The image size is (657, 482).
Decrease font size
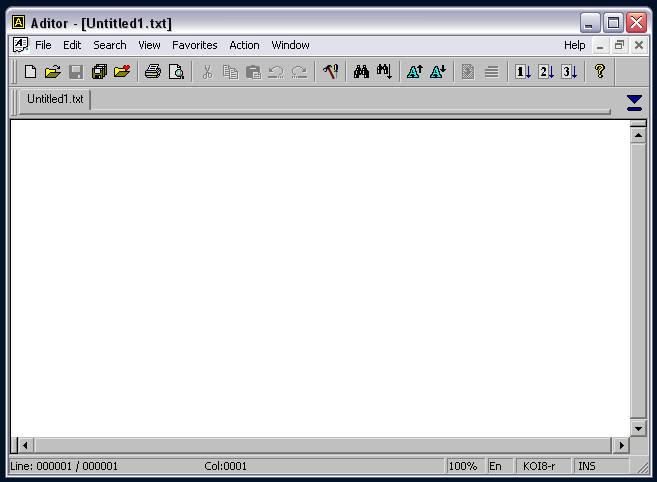click(x=438, y=72)
